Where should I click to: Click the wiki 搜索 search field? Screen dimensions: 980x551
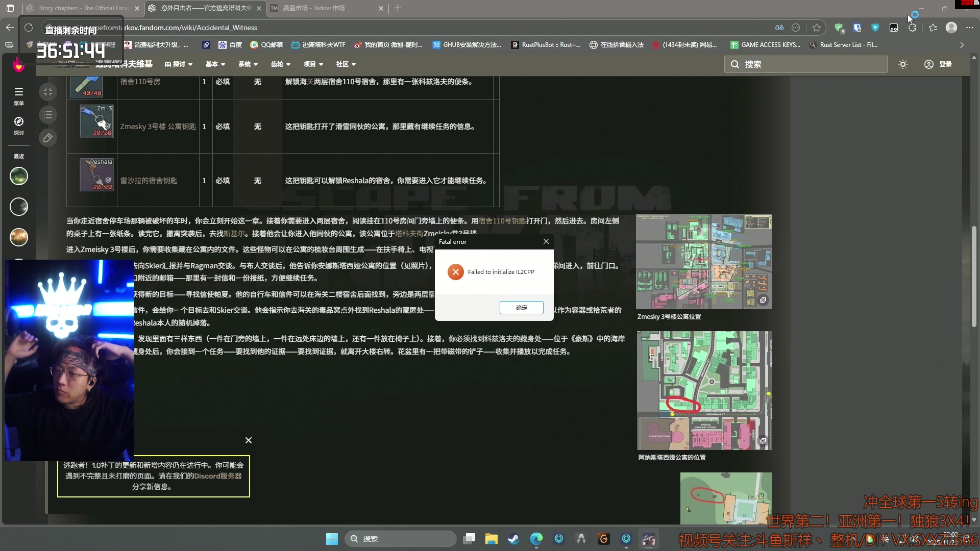(x=805, y=64)
